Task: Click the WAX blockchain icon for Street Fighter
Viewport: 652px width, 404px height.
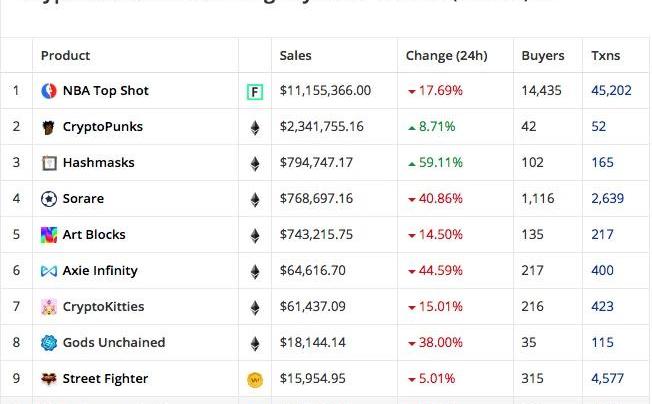Action: pyautogui.click(x=255, y=380)
